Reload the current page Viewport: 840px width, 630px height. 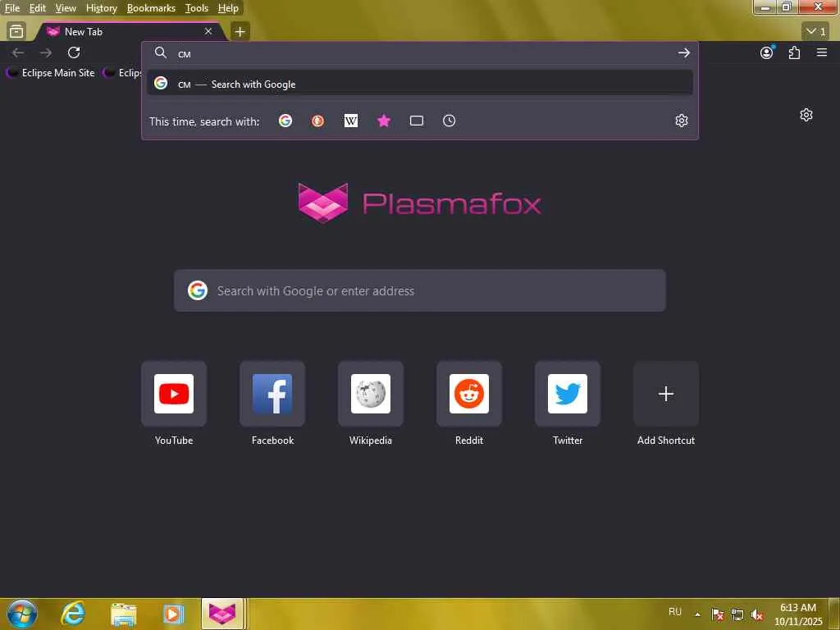tap(74, 52)
